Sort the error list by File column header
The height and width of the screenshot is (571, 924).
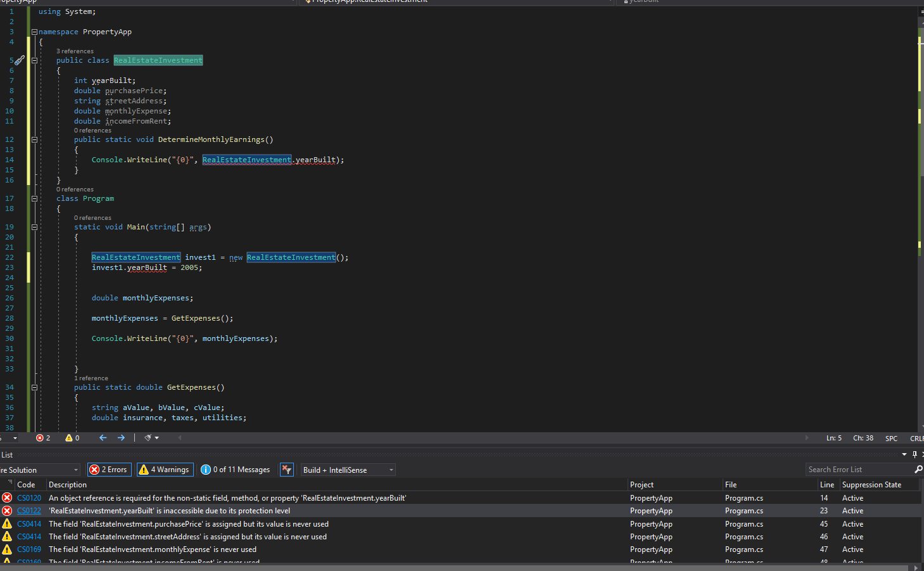pos(731,485)
